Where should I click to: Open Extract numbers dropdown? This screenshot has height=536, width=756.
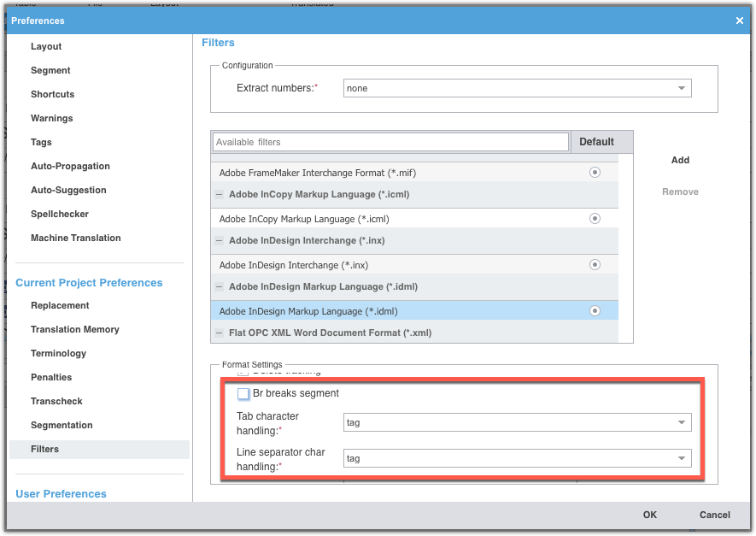518,88
